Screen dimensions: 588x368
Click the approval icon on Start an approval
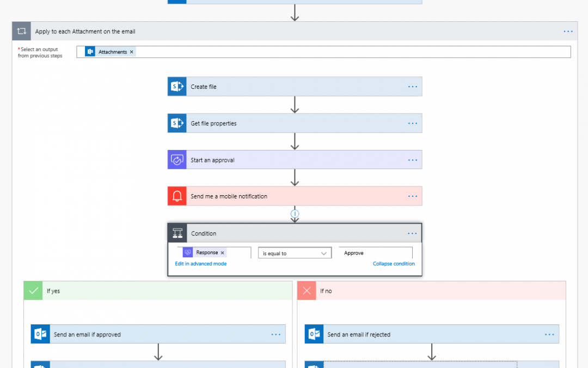[177, 160]
